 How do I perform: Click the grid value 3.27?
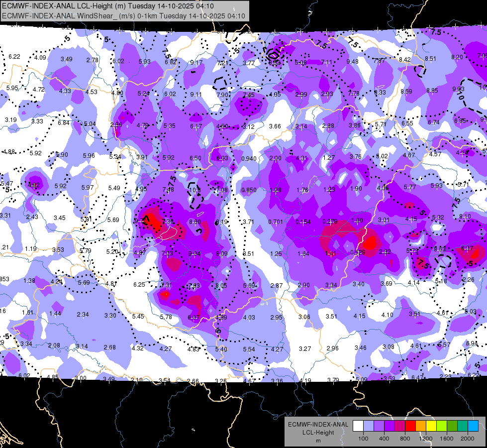point(305,349)
